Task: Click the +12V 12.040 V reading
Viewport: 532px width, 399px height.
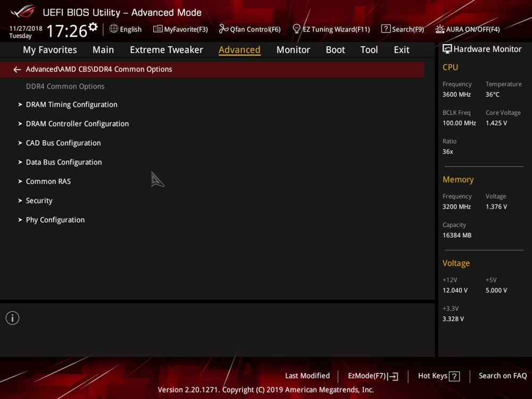Action: tap(455, 290)
